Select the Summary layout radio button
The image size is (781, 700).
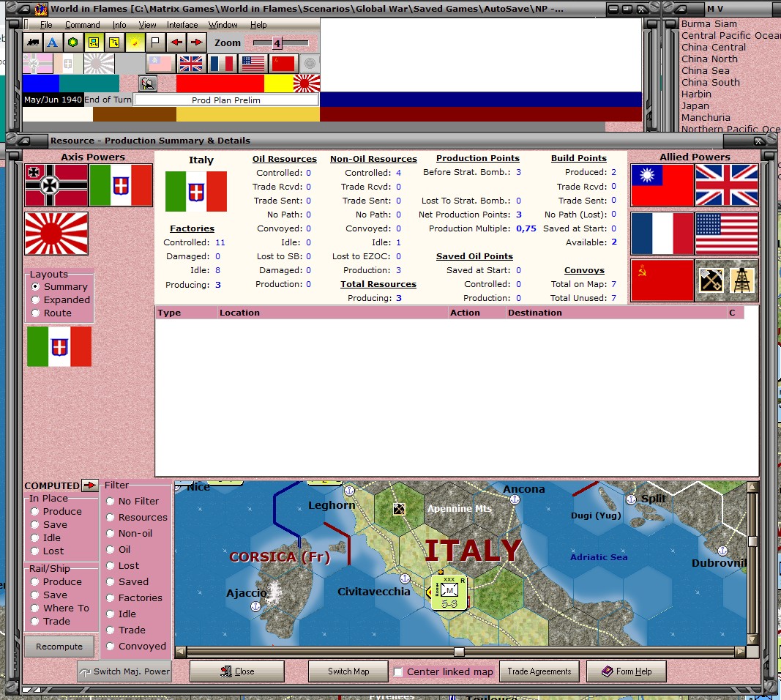35,286
